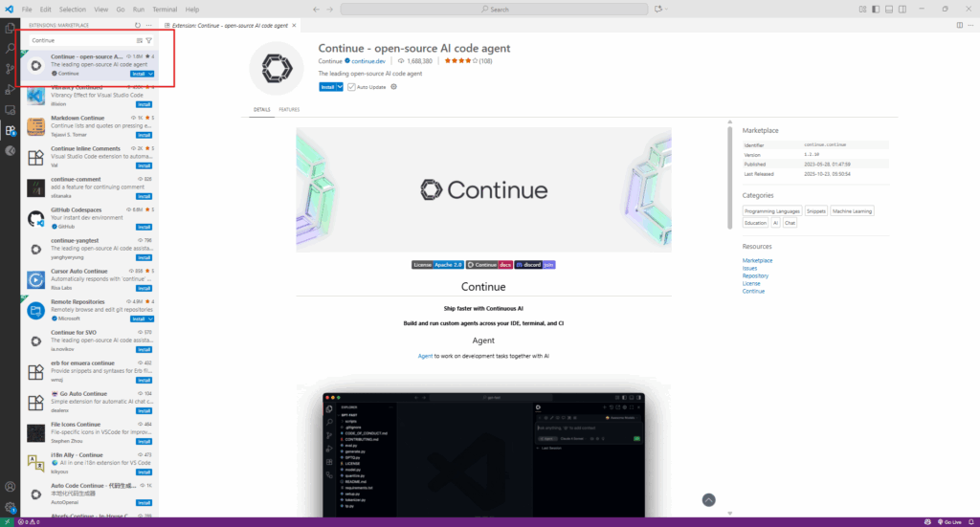Click the star rating of the extension
This screenshot has width=980, height=527.
[461, 61]
